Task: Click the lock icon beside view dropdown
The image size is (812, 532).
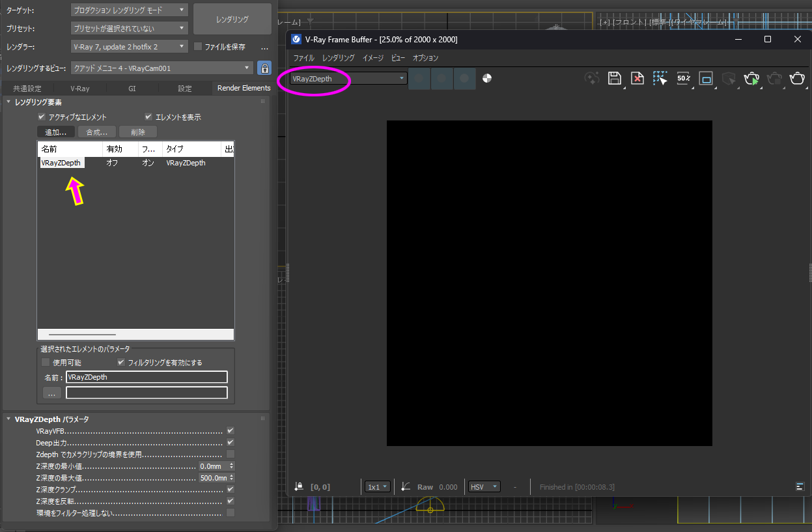Action: pos(264,68)
